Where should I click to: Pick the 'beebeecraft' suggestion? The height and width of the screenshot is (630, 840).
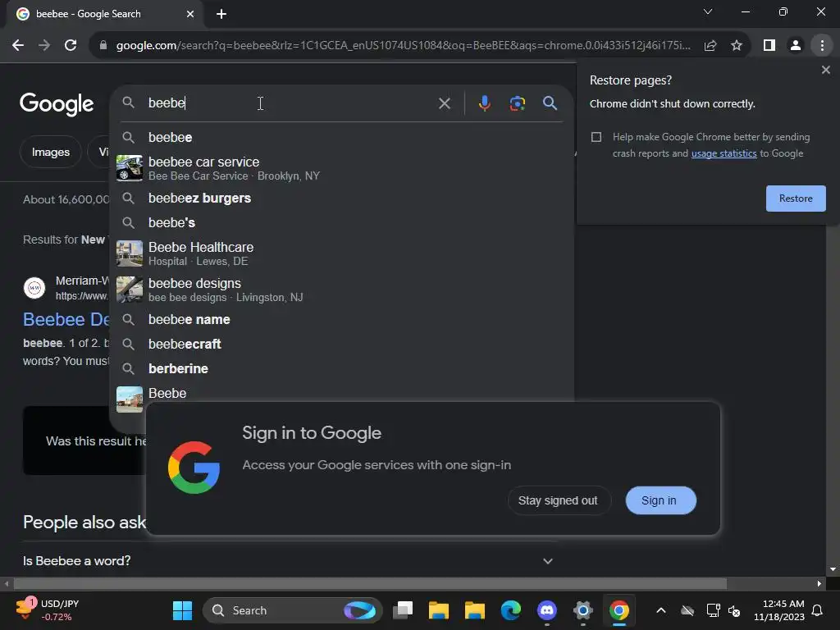pos(342,344)
